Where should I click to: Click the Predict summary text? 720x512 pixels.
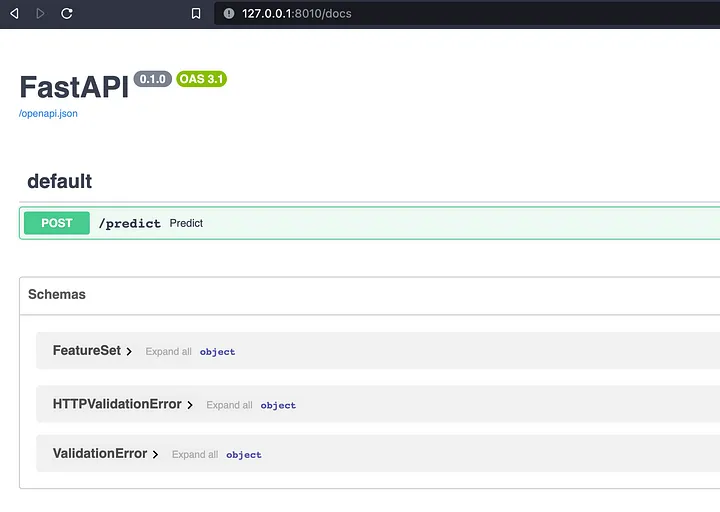pyautogui.click(x=186, y=223)
